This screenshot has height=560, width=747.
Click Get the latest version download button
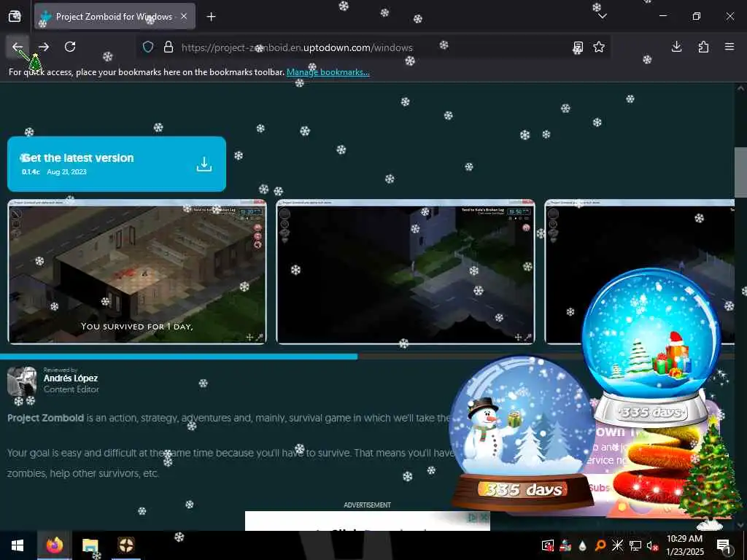pos(117,164)
